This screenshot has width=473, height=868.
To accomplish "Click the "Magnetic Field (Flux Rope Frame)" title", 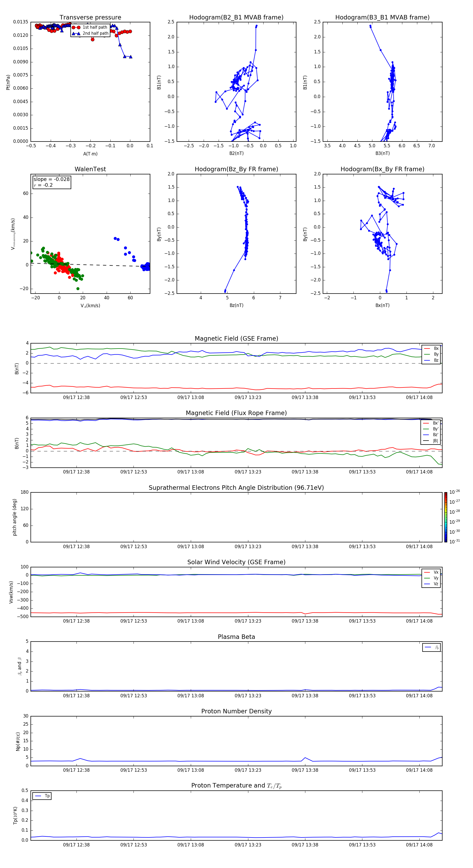I will coord(236,413).
